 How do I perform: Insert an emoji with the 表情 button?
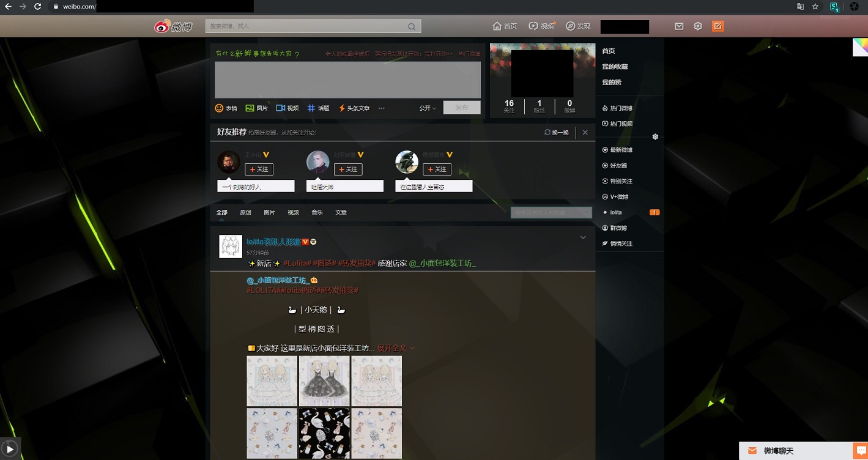click(x=226, y=108)
